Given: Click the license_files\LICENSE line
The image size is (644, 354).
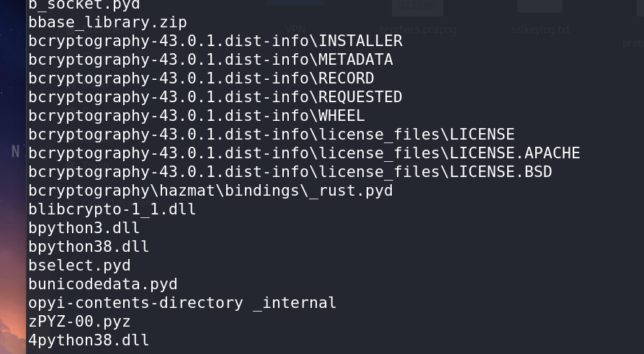Looking at the screenshot, I should tap(272, 135).
